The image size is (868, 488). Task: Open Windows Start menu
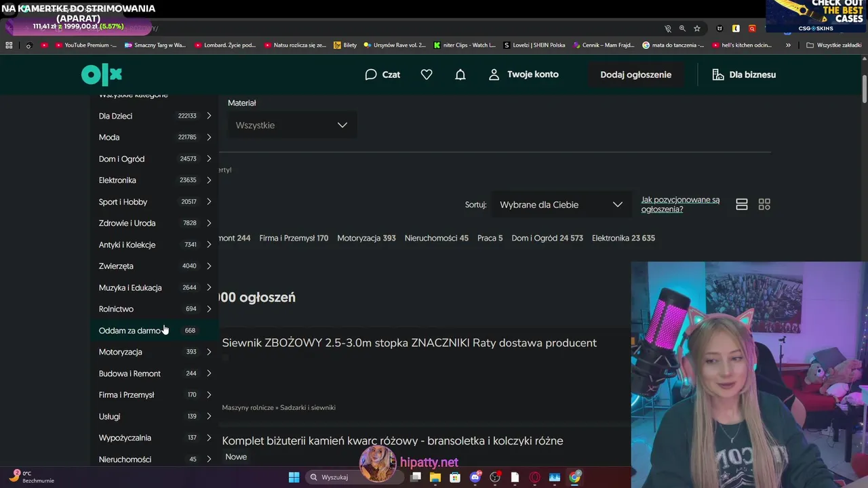point(294,477)
